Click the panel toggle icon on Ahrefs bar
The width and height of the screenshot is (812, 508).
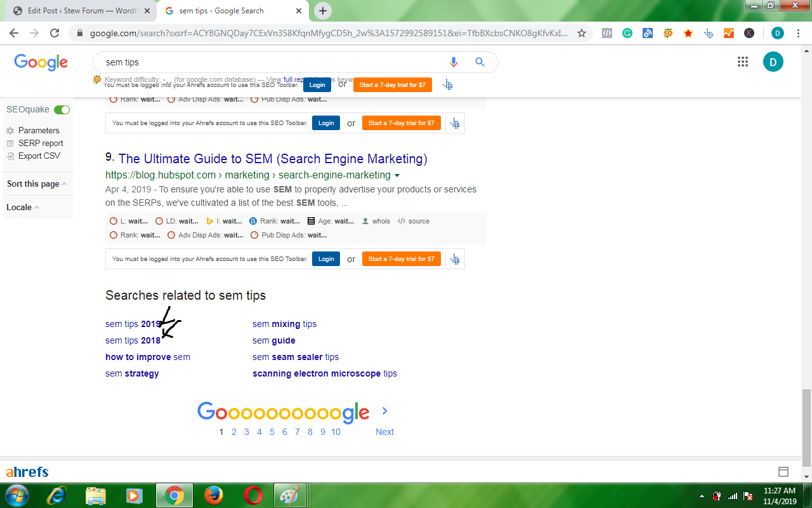(783, 472)
